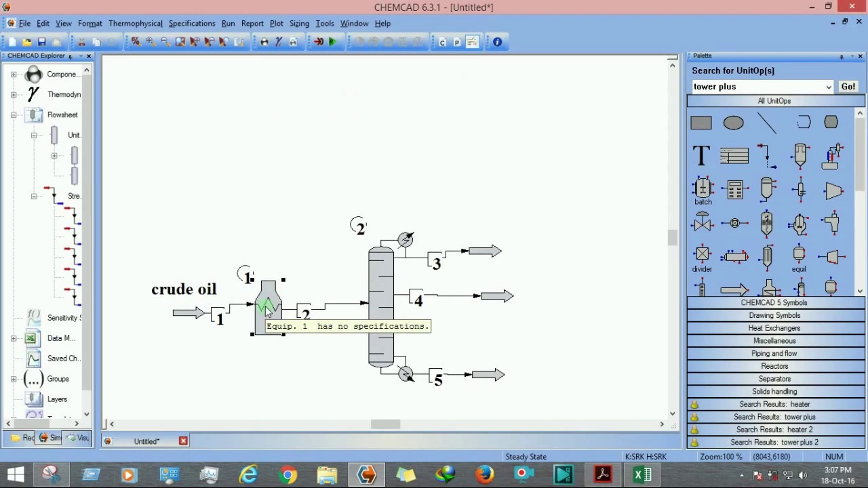Select the equil reactor unit op icon
This screenshot has height=488, width=868.
pyautogui.click(x=799, y=258)
